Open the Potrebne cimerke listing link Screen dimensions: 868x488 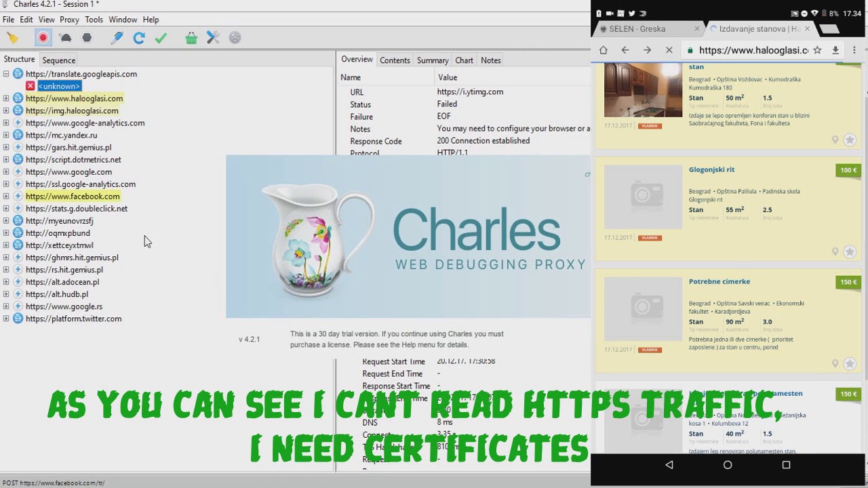click(x=719, y=281)
